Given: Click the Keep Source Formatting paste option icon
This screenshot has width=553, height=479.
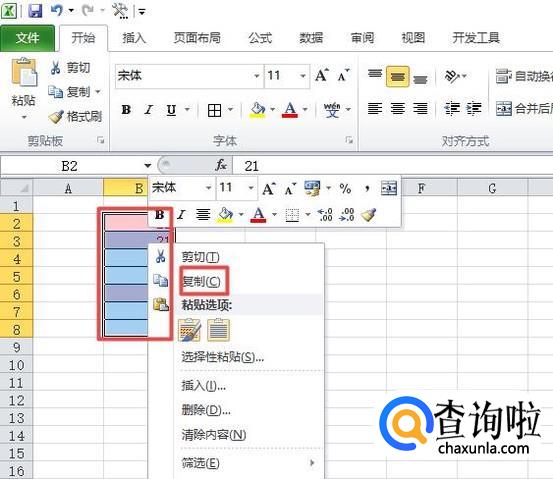Looking at the screenshot, I should pos(189,330).
